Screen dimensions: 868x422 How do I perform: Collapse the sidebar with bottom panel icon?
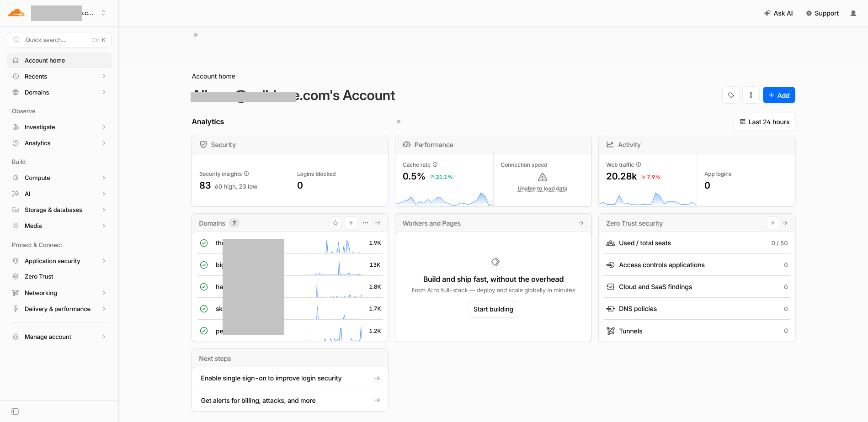(x=15, y=411)
